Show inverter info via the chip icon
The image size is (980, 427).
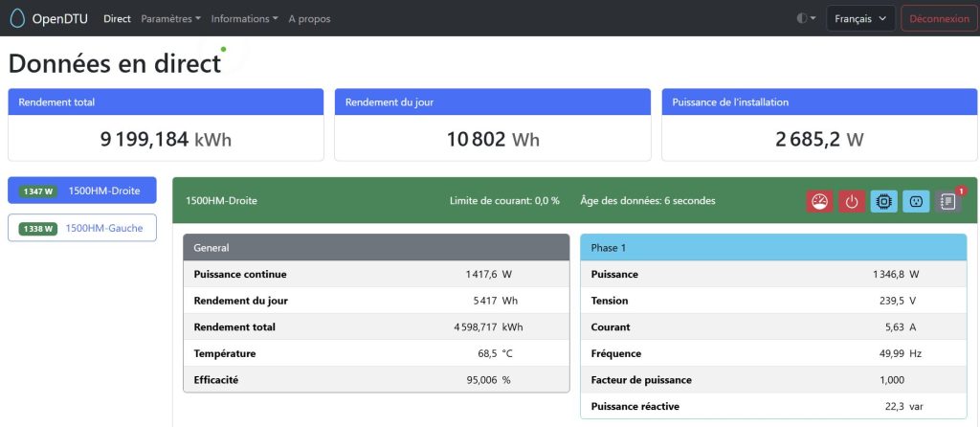[883, 202]
